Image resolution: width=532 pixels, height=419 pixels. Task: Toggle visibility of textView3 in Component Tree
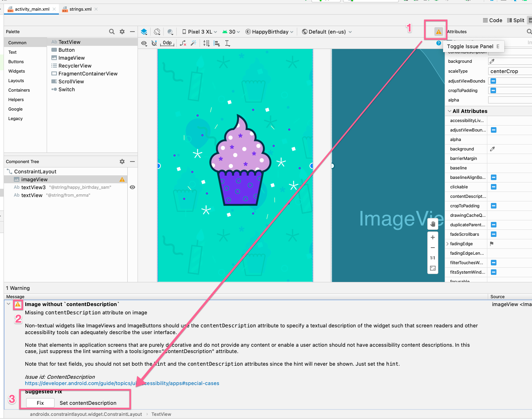(x=132, y=187)
